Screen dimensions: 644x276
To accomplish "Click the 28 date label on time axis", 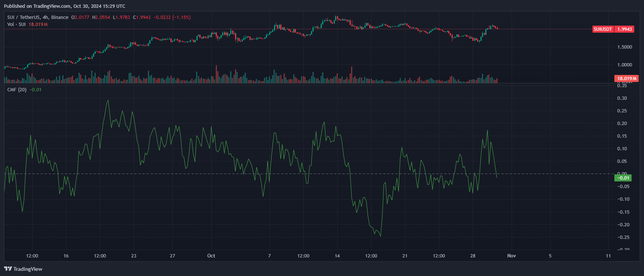I will (x=473, y=256).
